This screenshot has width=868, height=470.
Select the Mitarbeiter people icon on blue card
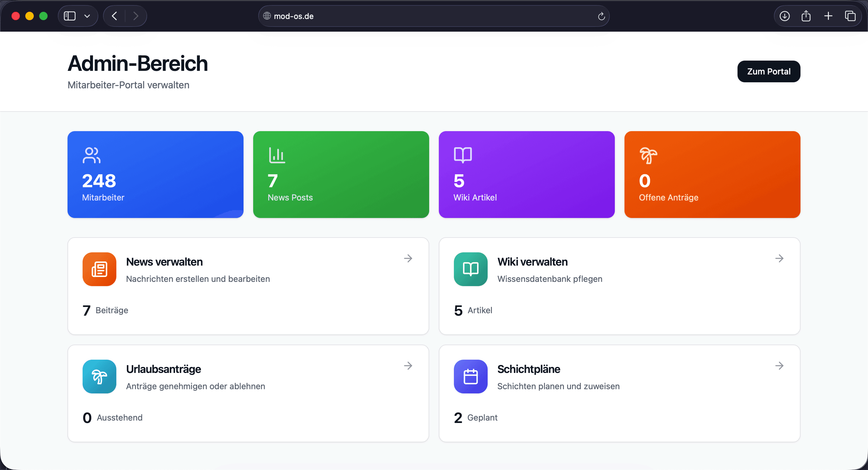(x=91, y=156)
